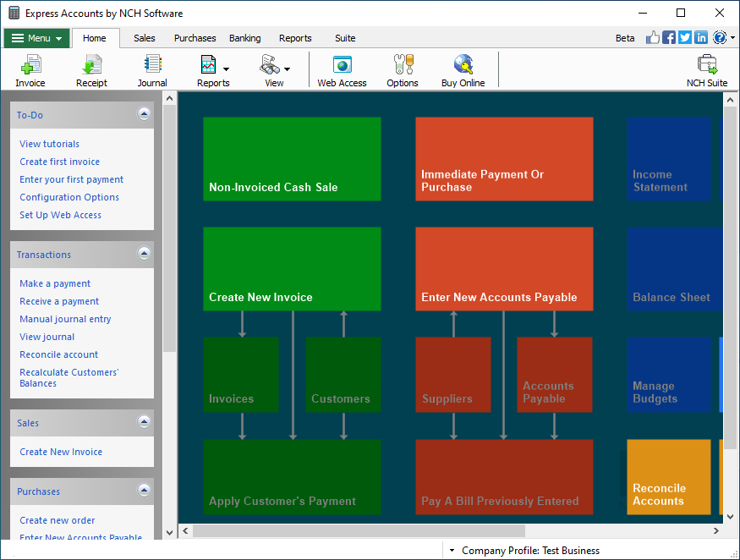Expand the View toolbar dropdown
This screenshot has width=740, height=560.
pyautogui.click(x=288, y=70)
